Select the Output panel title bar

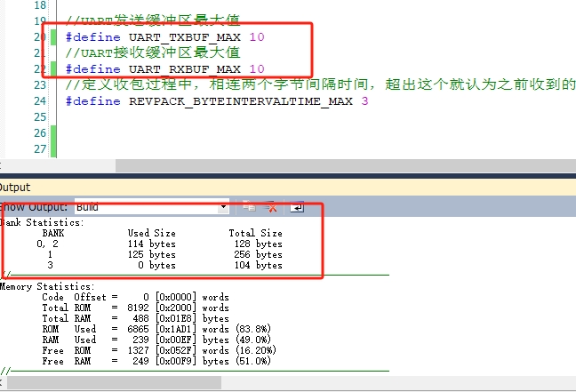(288, 188)
